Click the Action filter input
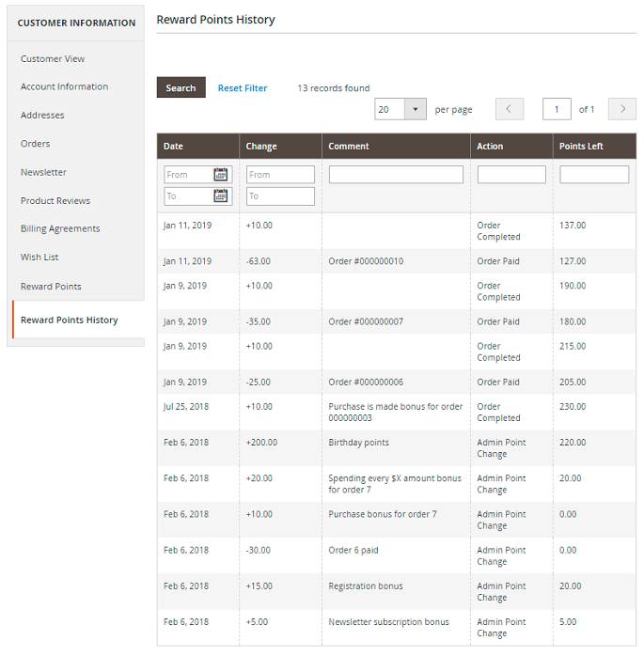 (x=511, y=175)
